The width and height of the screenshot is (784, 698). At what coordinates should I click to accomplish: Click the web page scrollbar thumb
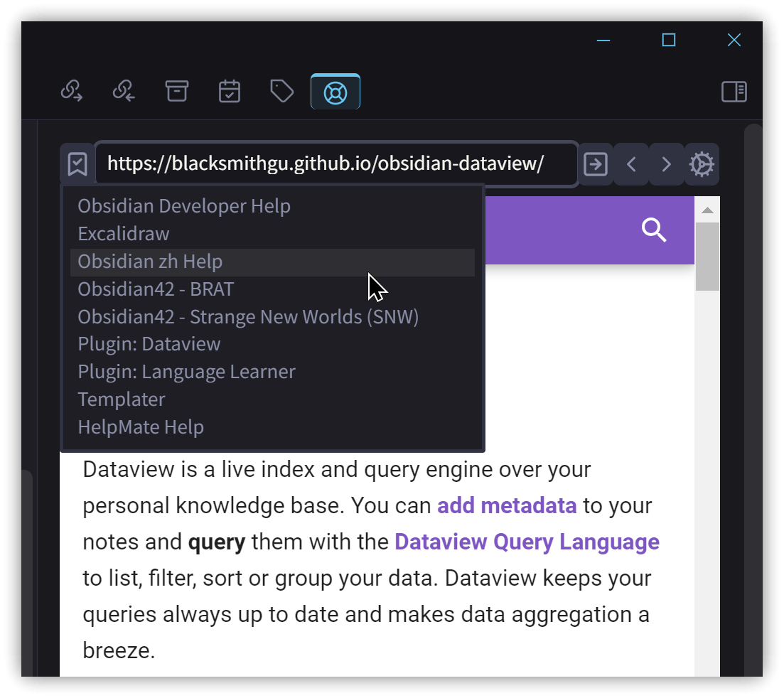707,257
